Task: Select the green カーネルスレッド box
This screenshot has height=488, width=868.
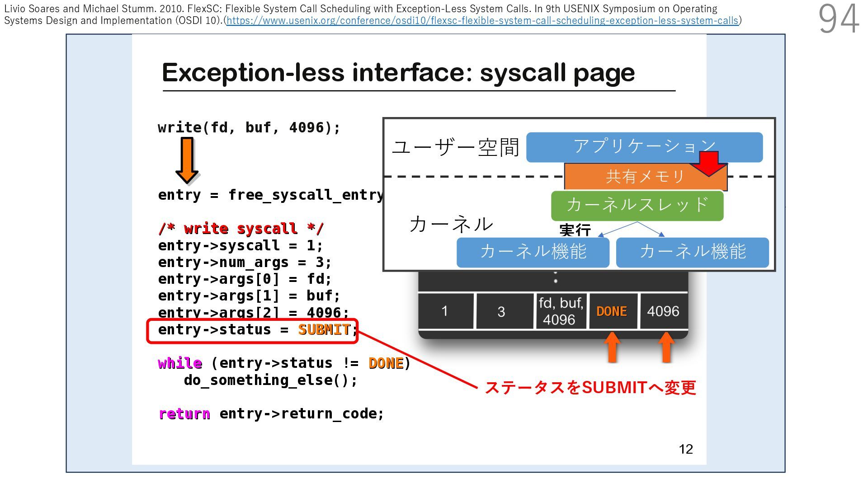Action: tap(637, 205)
